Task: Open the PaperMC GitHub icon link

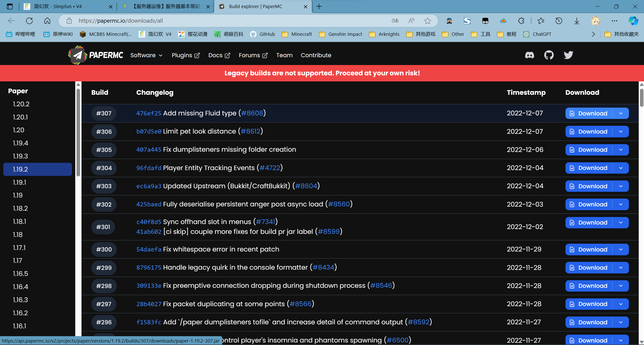Action: 549,55
